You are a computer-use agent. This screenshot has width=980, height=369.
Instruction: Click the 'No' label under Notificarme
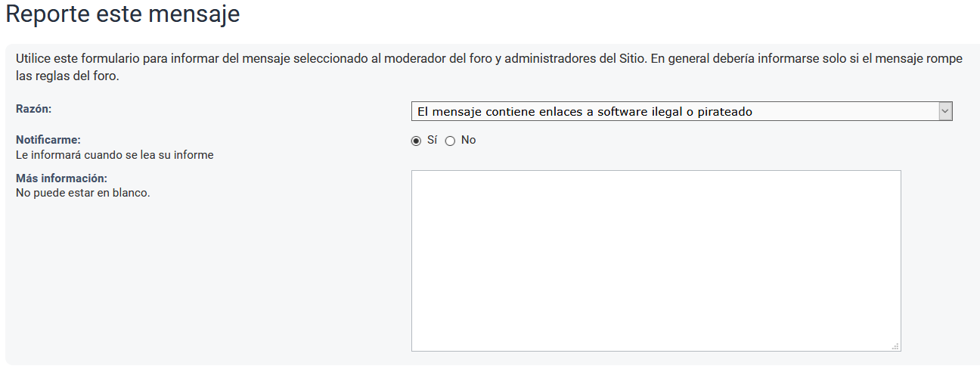468,140
